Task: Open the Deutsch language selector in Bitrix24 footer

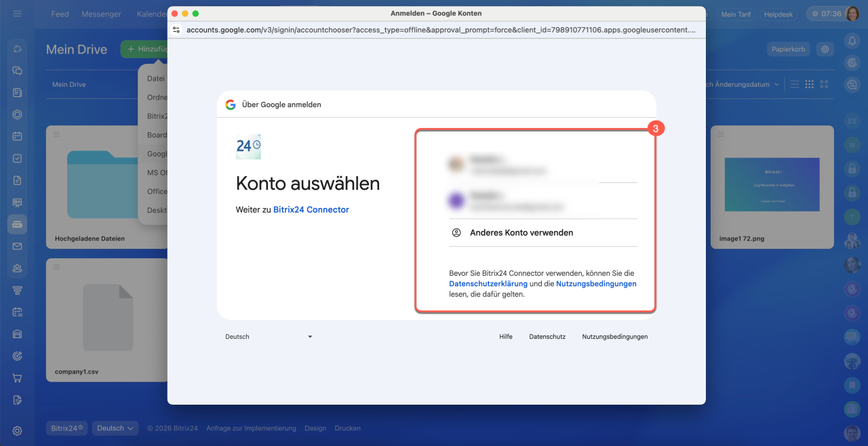Action: click(115, 428)
